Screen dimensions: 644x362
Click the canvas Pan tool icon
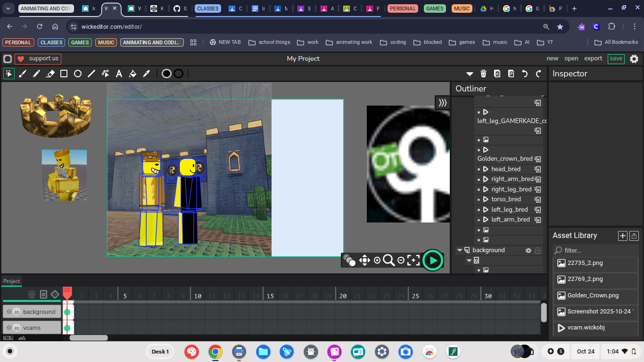(364, 260)
